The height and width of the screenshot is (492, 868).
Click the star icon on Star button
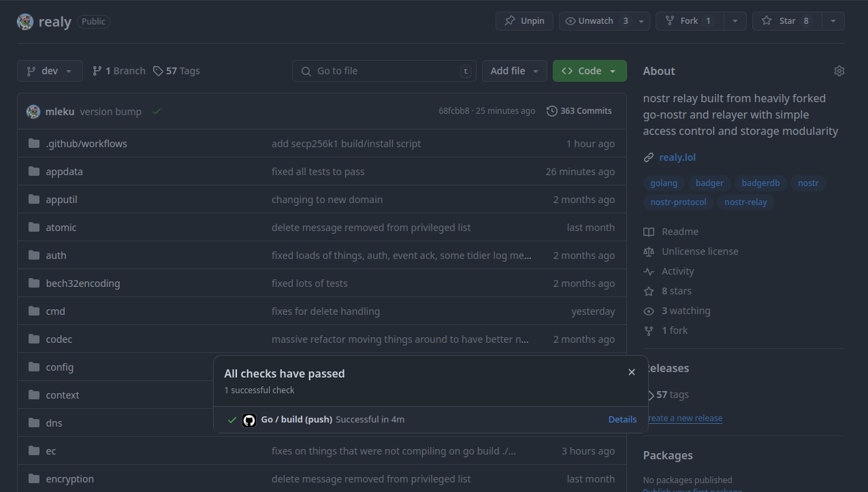pyautogui.click(x=767, y=21)
